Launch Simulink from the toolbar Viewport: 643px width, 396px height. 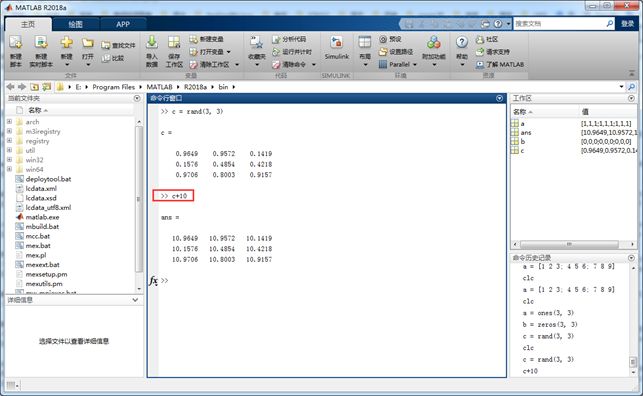[337, 47]
